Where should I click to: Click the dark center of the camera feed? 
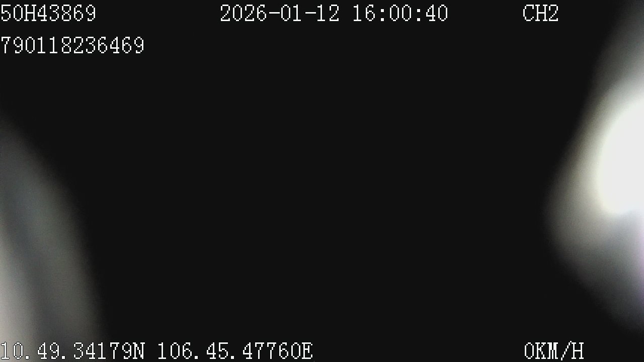point(322,191)
